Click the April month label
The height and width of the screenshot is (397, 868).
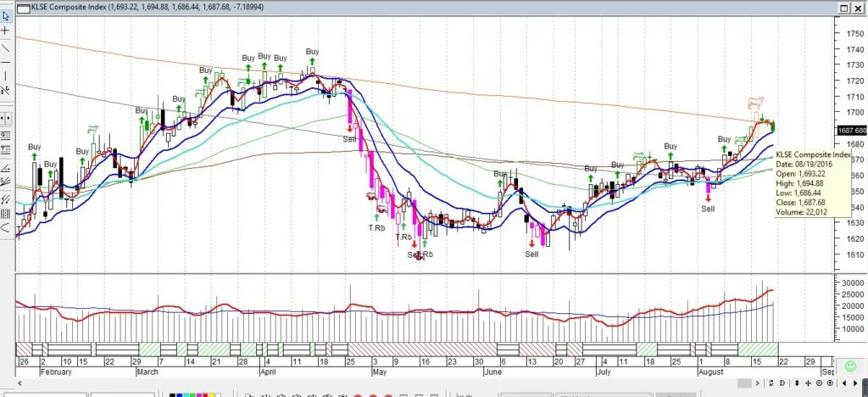[267, 372]
